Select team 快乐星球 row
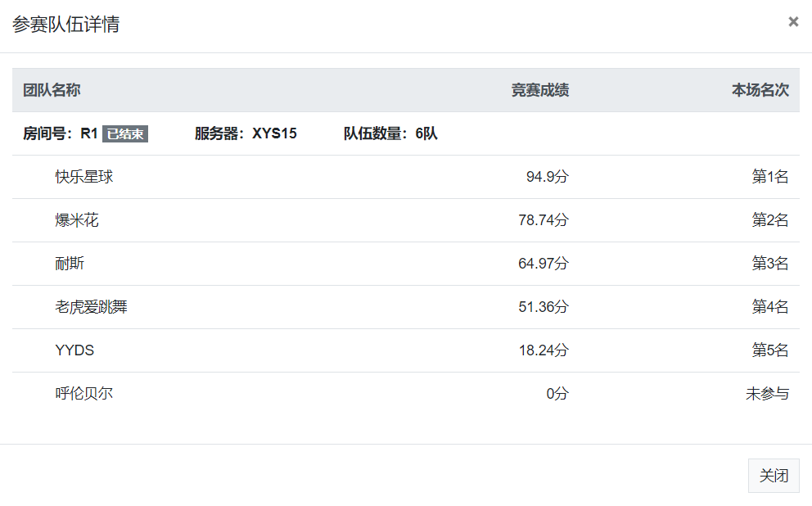The image size is (812, 506). click(x=406, y=177)
